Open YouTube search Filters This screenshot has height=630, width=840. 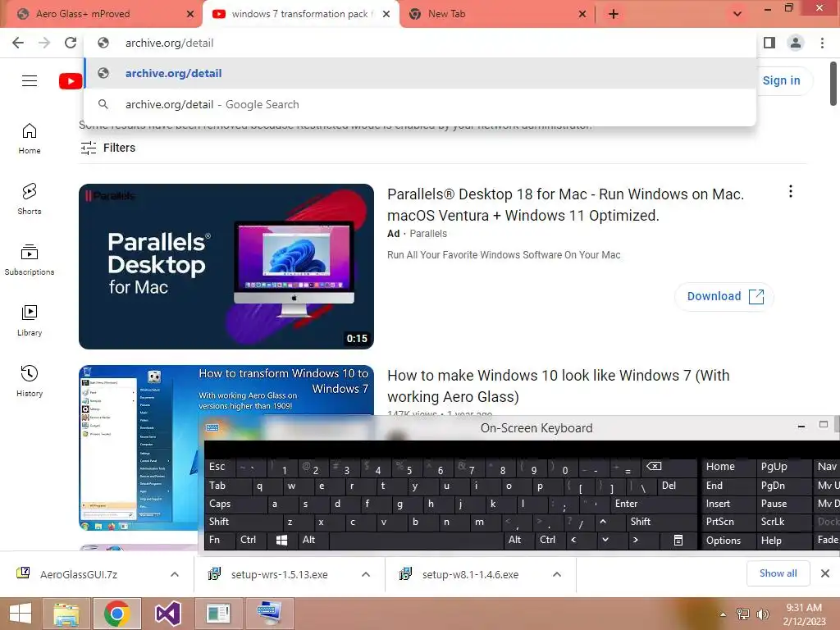[x=108, y=148]
